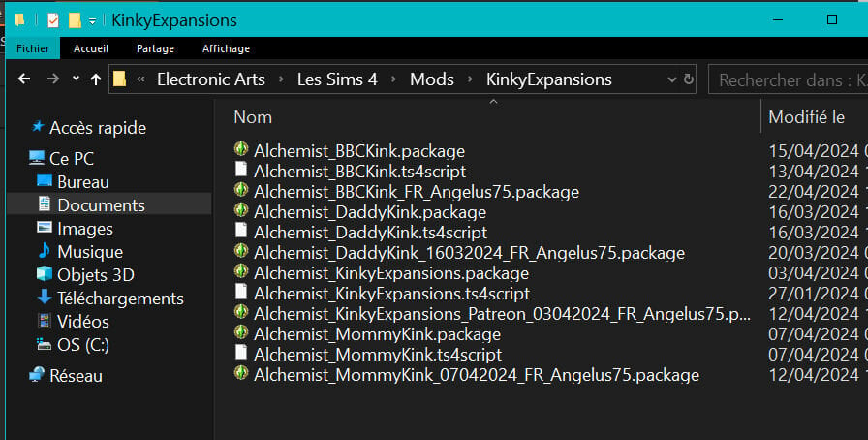Select OS (C:) drive in sidebar
The width and height of the screenshot is (868, 440).
(x=83, y=345)
